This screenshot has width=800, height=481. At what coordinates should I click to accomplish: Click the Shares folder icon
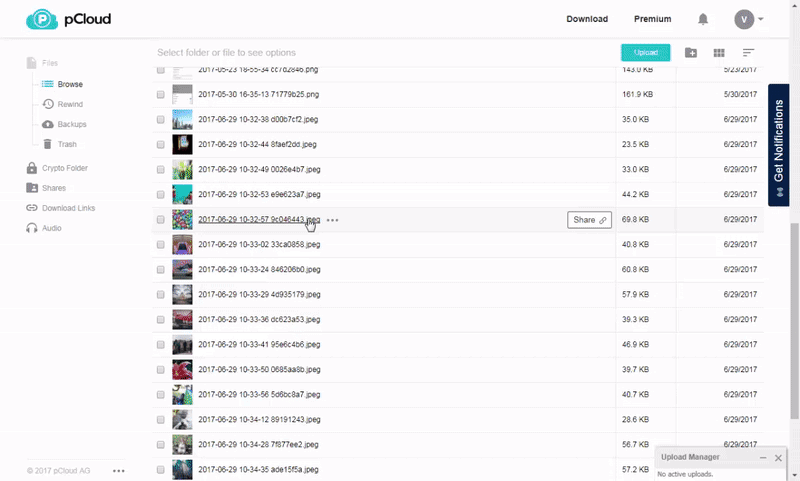32,188
